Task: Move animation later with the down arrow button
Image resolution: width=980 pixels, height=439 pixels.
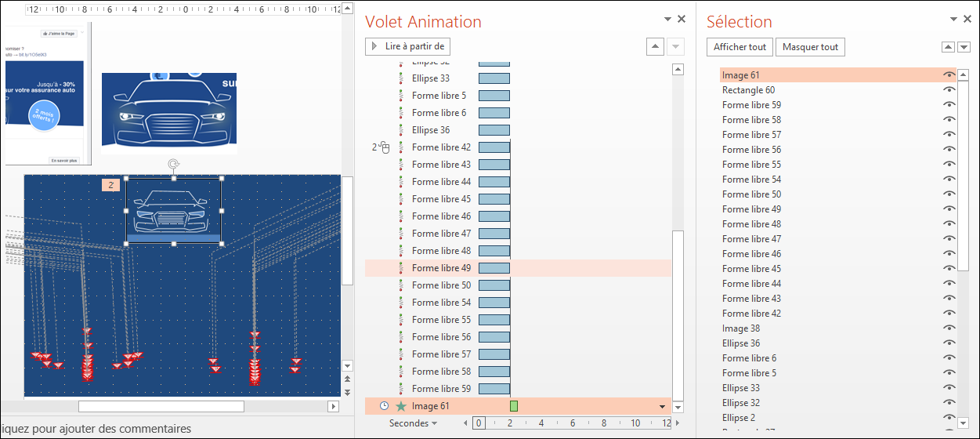Action: (x=676, y=46)
